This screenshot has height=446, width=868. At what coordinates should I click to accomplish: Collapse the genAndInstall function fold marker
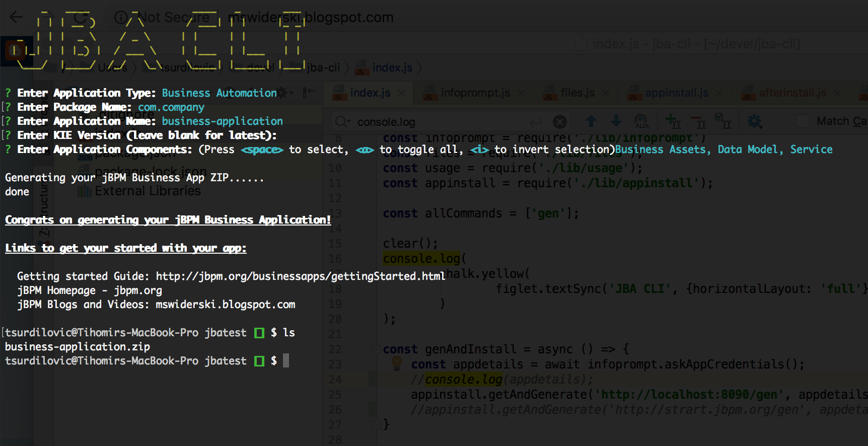[376, 349]
